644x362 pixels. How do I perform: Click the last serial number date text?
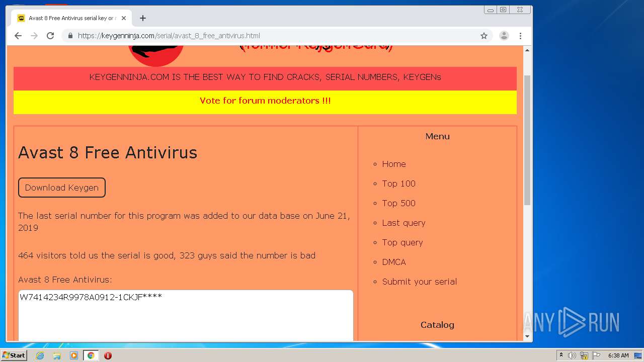(184, 222)
